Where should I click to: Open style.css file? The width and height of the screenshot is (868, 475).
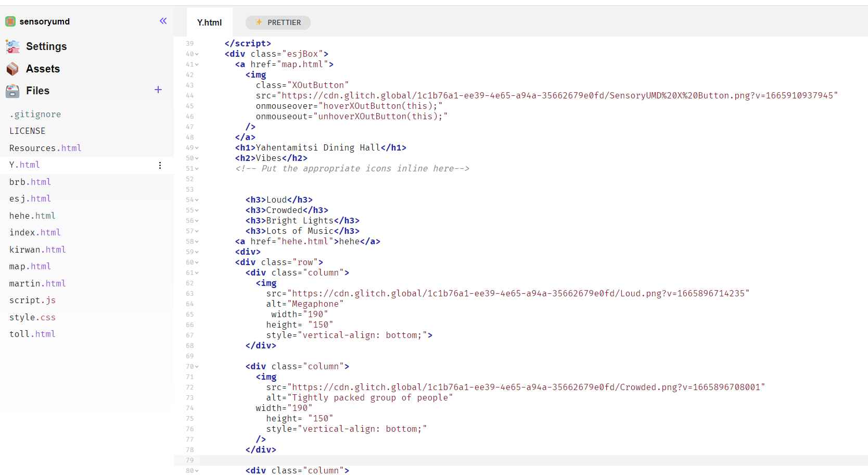click(32, 317)
